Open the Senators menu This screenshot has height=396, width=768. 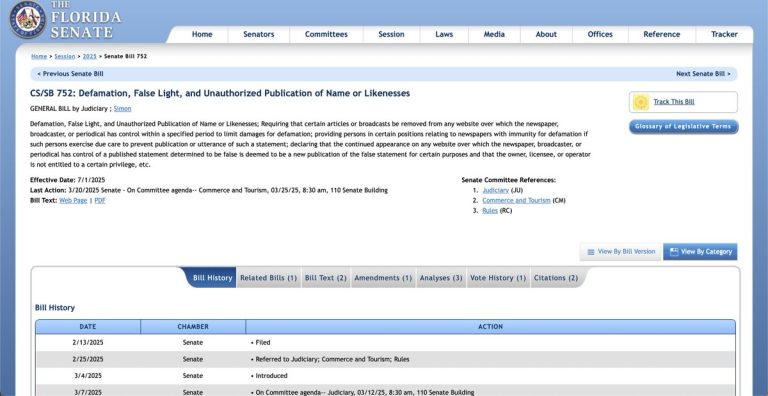pos(259,34)
